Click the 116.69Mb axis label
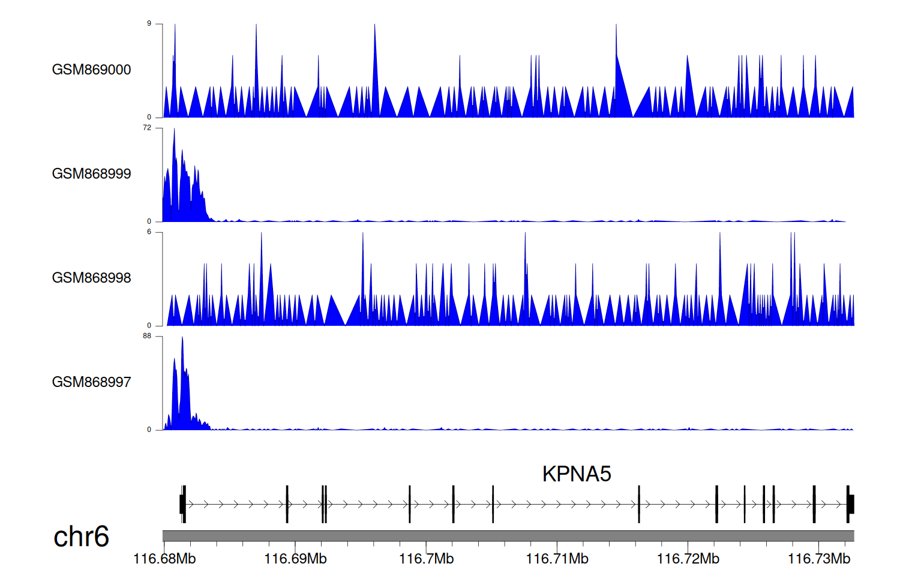 pyautogui.click(x=295, y=559)
